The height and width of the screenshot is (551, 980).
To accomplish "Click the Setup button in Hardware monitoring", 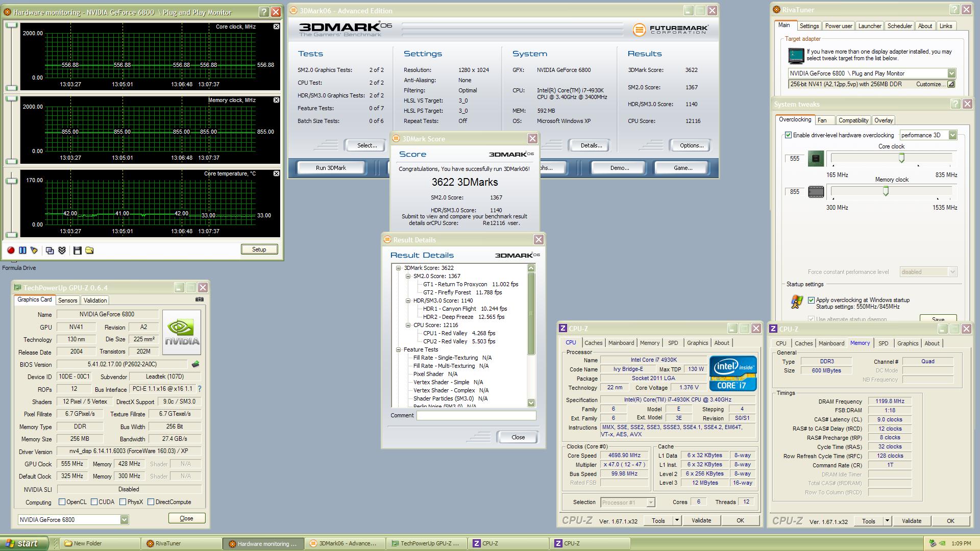I will [259, 249].
